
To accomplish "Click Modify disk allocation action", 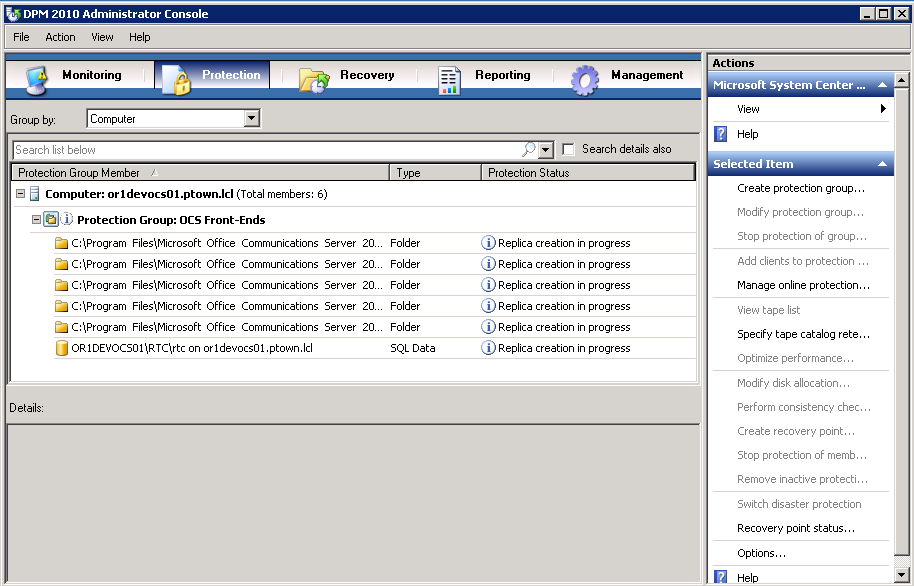I will tap(793, 383).
